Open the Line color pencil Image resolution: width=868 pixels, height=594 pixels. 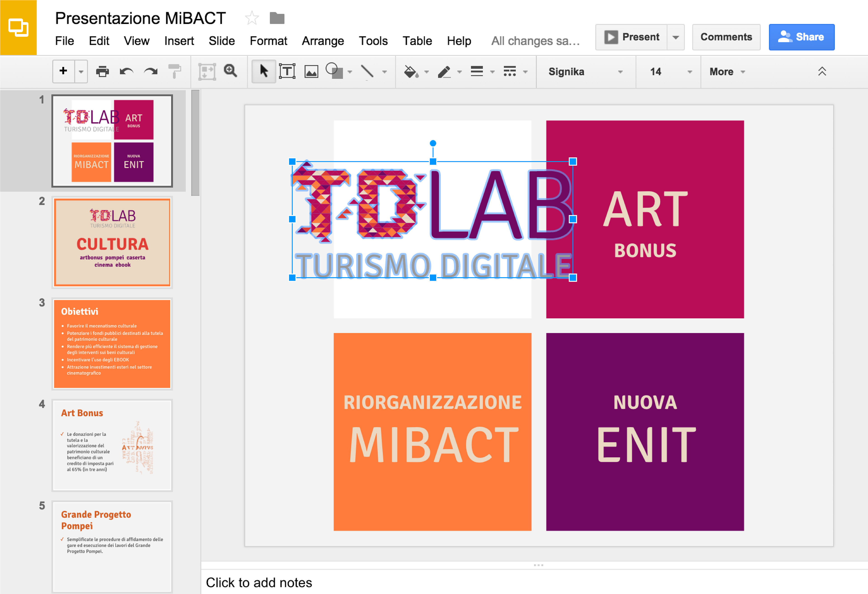[444, 71]
